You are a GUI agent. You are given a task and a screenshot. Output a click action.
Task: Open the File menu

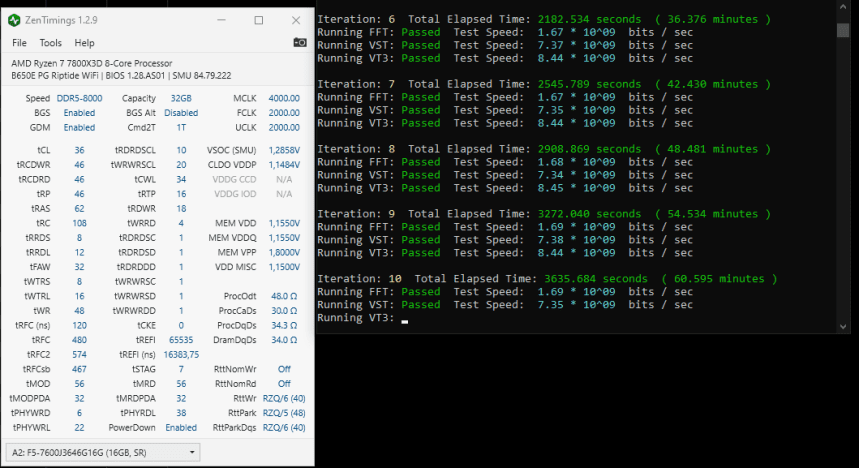(19, 43)
